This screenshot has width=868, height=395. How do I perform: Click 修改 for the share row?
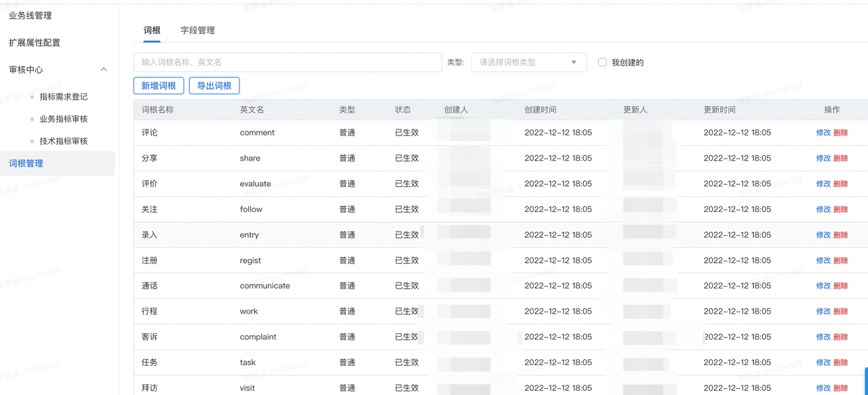click(823, 159)
